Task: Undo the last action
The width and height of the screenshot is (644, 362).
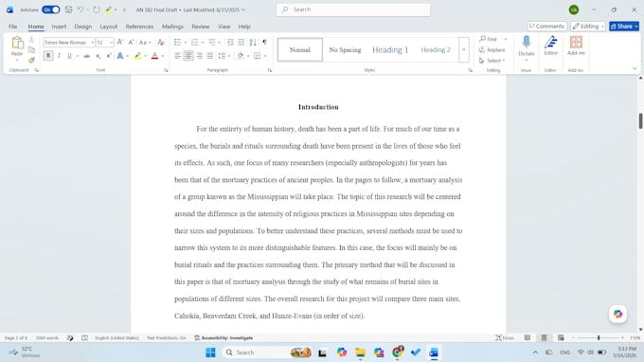Action: (80, 9)
